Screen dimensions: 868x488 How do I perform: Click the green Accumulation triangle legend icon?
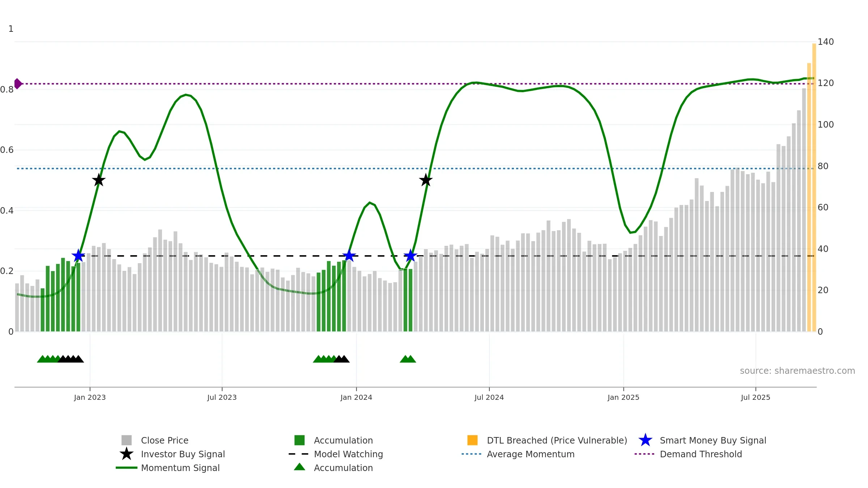[x=299, y=467]
